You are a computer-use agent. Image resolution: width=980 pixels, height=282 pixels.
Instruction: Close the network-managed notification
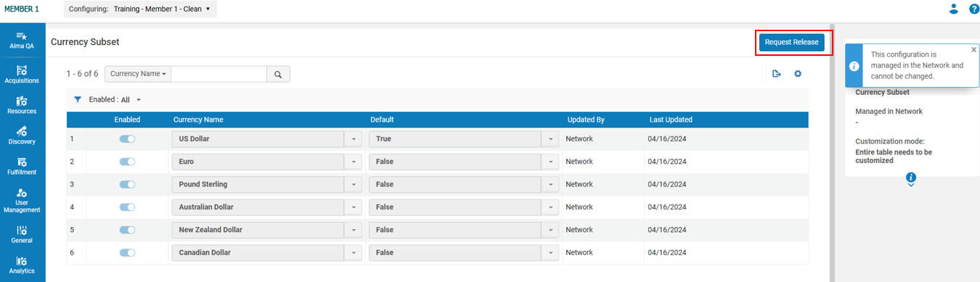point(973,50)
